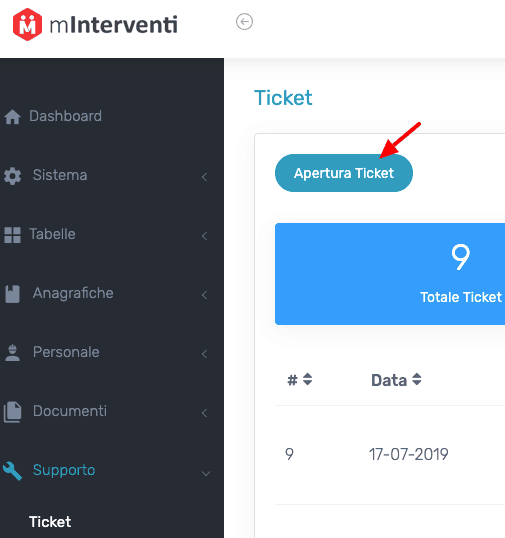Screen dimensions: 505x538
Task: Expand the Tabelle submenu chevron
Action: coord(204,236)
